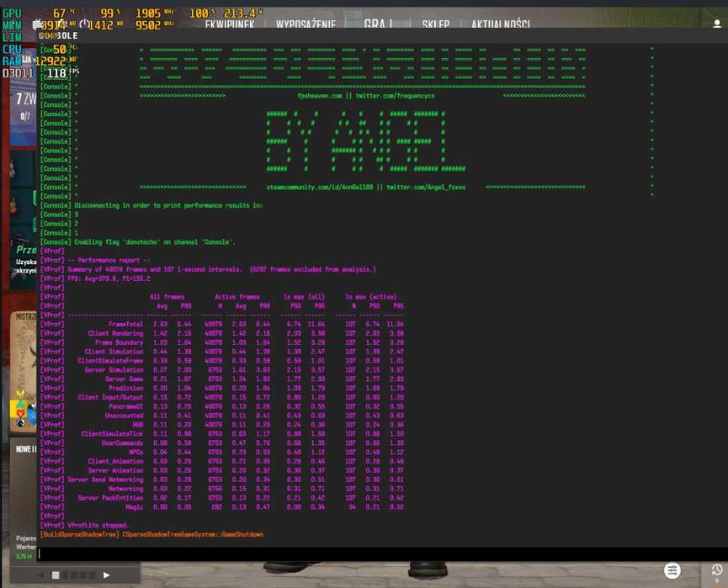The height and width of the screenshot is (588, 728).
Task: Click the Client_Animation row label
Action: (115, 461)
